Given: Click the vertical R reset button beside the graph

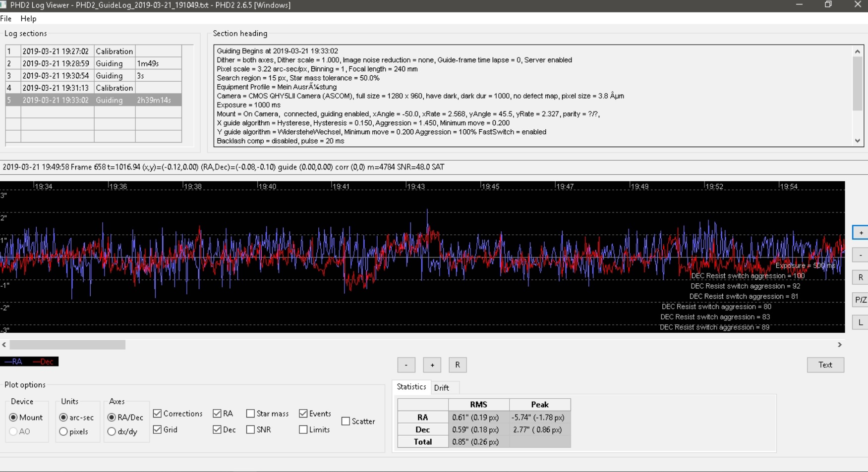Looking at the screenshot, I should click(x=861, y=277).
